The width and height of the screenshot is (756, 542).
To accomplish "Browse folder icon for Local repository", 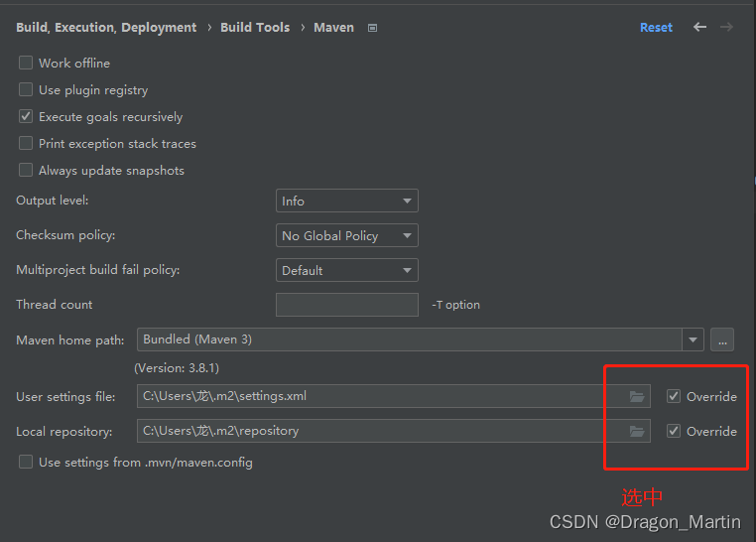I will point(637,431).
